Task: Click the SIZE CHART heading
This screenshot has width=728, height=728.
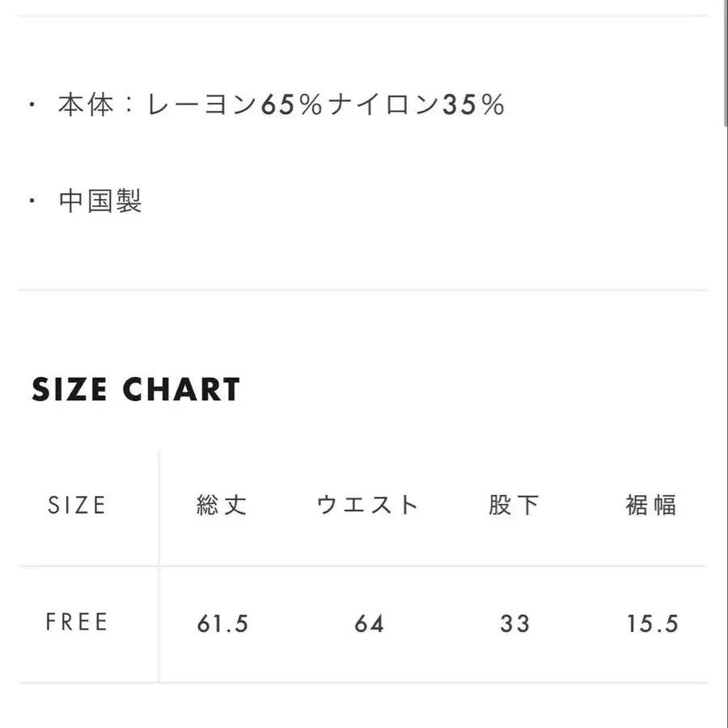Action: [x=136, y=389]
